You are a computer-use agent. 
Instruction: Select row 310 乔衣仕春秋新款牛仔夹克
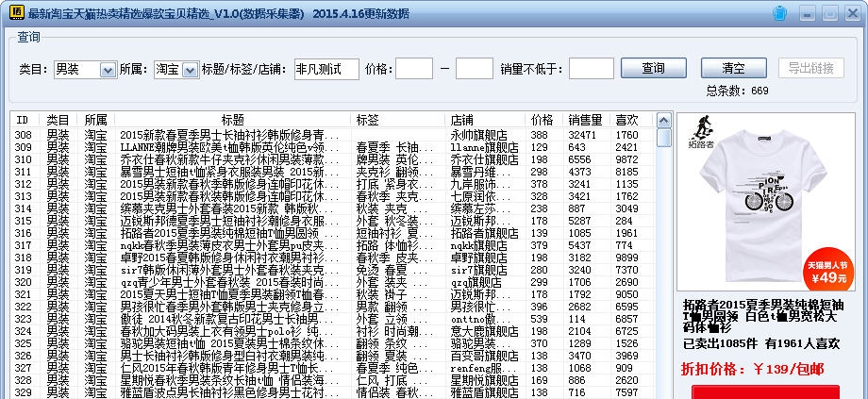[x=332, y=159]
